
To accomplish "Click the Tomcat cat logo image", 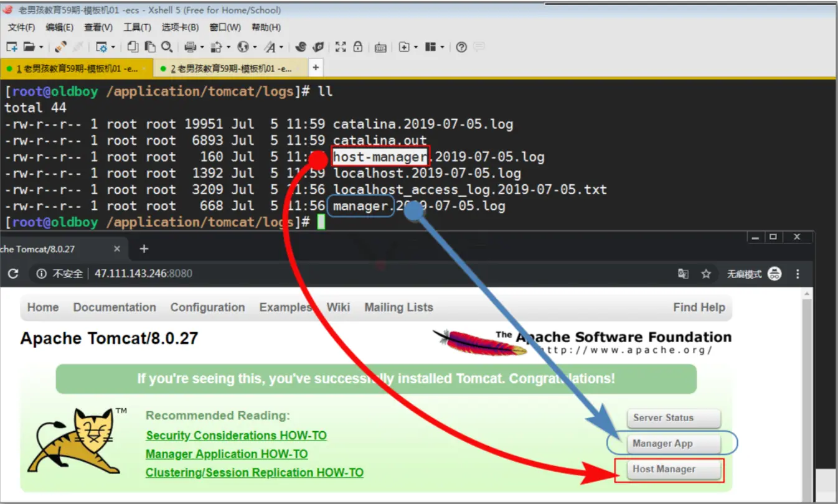I will click(77, 441).
